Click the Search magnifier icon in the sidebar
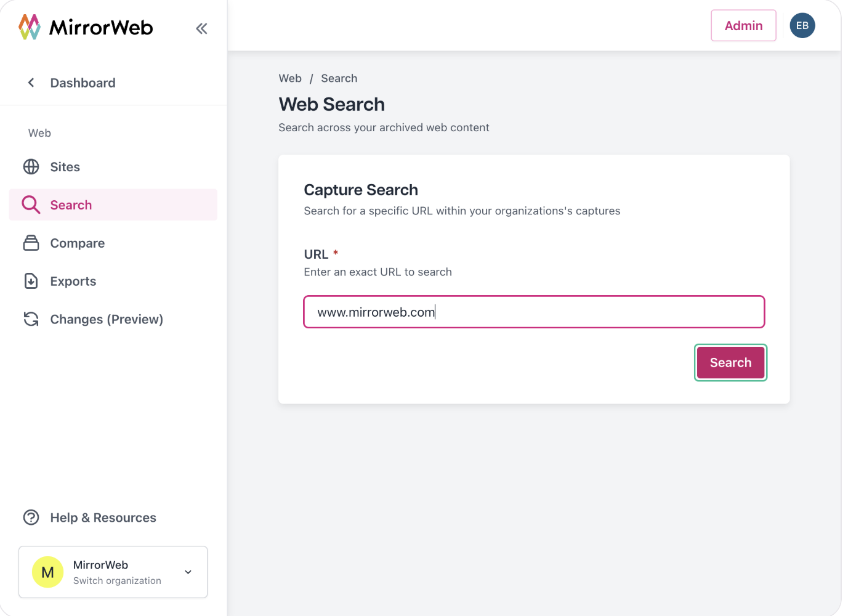This screenshot has height=616, width=856. [x=31, y=205]
